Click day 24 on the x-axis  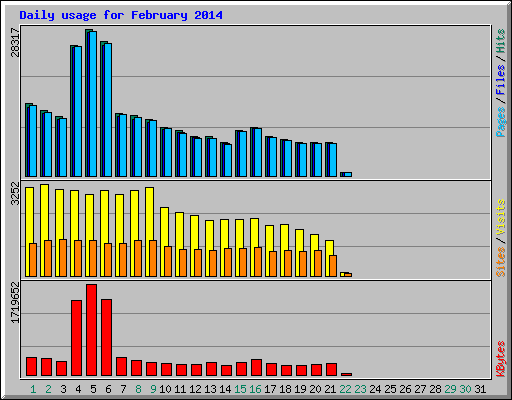[375, 389]
